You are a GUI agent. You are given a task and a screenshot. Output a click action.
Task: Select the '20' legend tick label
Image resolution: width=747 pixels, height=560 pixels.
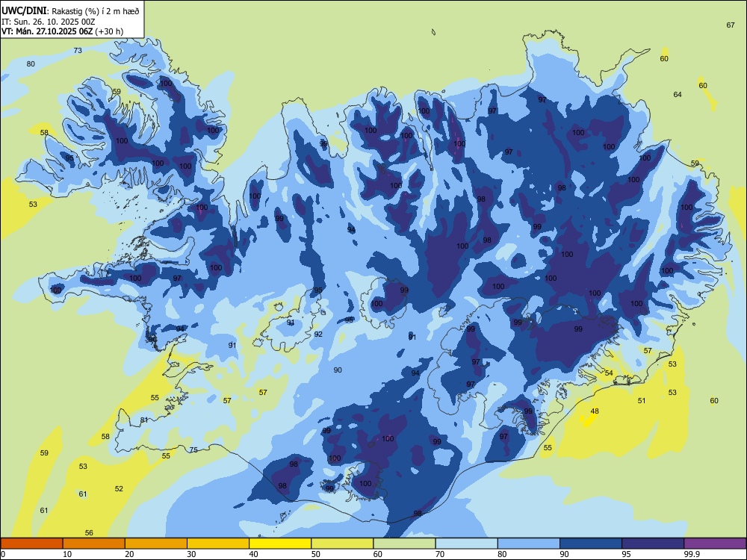coord(129,554)
